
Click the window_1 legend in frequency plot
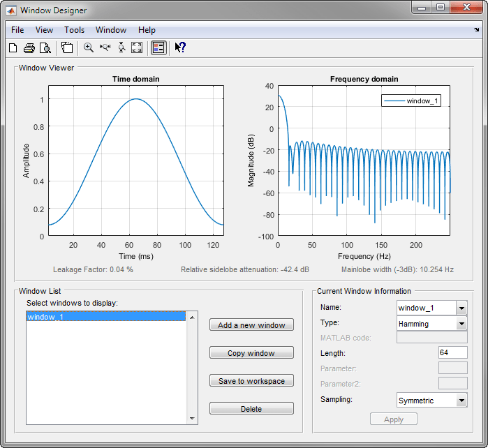pos(411,100)
